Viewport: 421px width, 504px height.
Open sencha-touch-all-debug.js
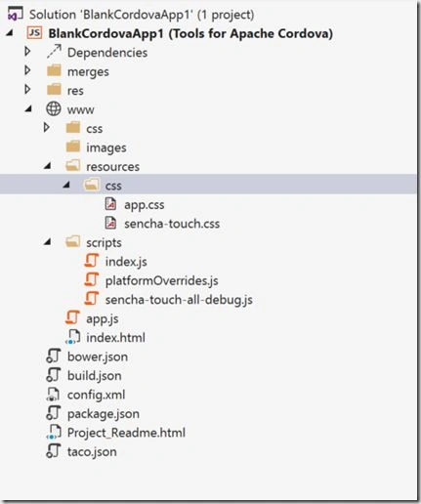(179, 300)
